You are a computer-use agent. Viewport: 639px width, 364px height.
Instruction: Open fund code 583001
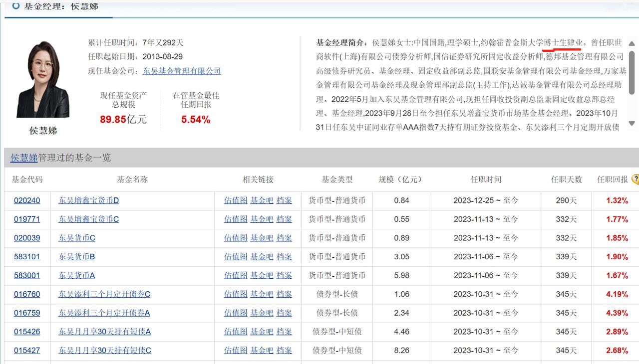point(27,275)
